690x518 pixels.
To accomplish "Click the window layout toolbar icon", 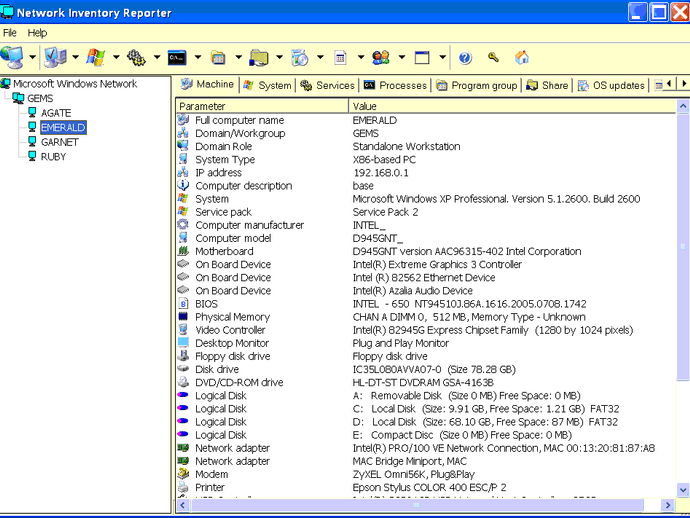I will 422,57.
